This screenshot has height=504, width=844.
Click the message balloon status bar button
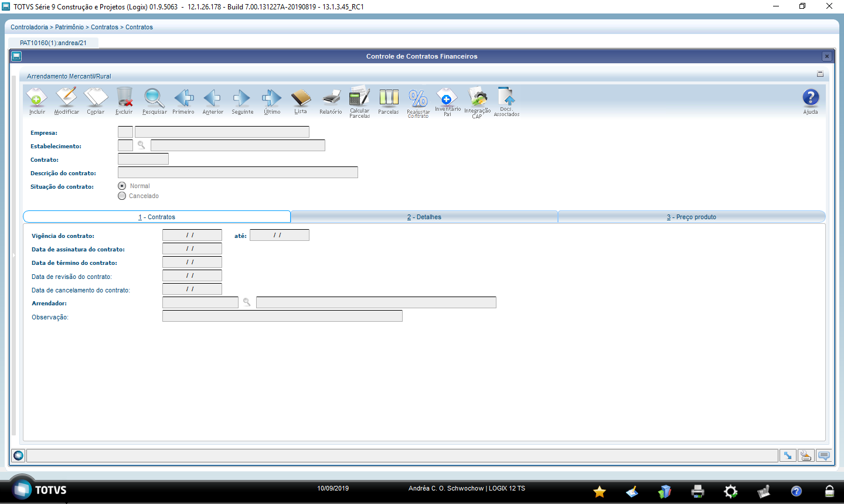click(x=824, y=455)
